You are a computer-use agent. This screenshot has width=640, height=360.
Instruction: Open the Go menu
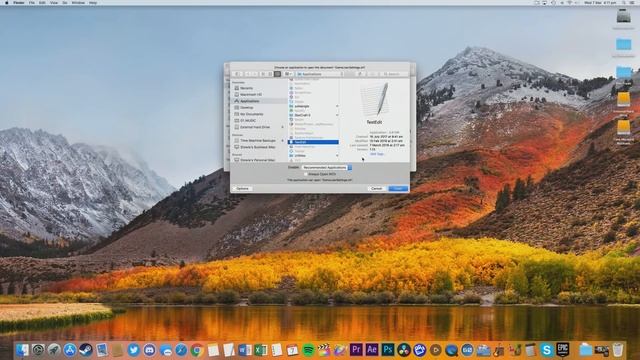[64, 2]
